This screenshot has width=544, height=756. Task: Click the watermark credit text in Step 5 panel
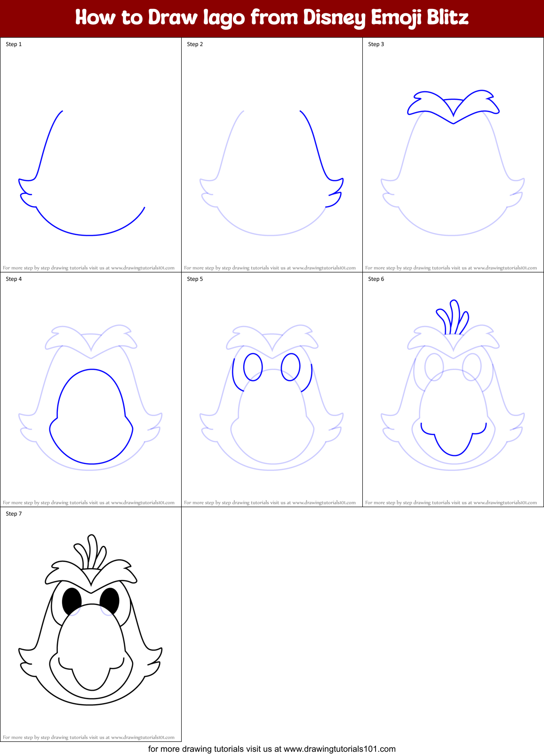click(270, 502)
